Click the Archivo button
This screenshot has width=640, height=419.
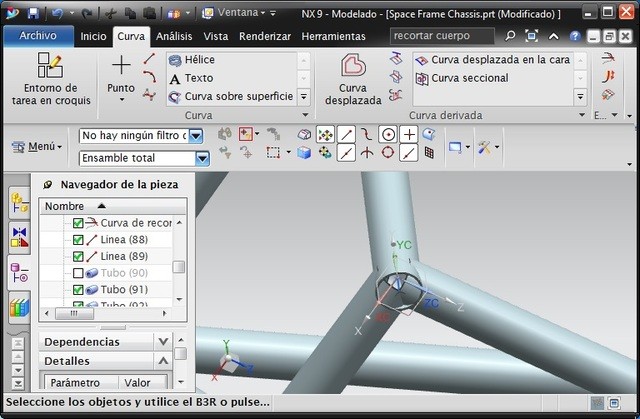click(x=37, y=35)
